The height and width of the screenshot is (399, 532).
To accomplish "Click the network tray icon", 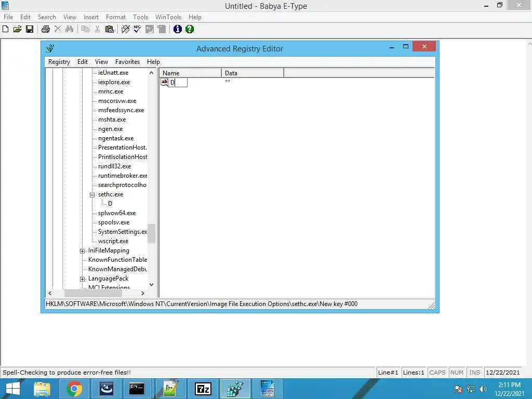I will tap(471, 389).
